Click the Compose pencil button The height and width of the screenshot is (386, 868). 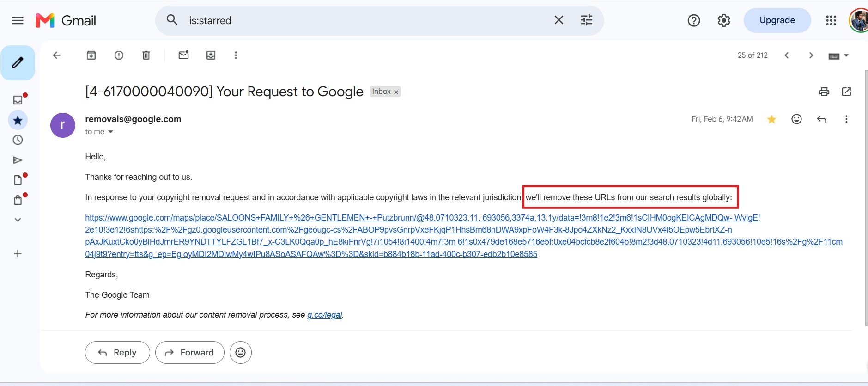pos(18,63)
